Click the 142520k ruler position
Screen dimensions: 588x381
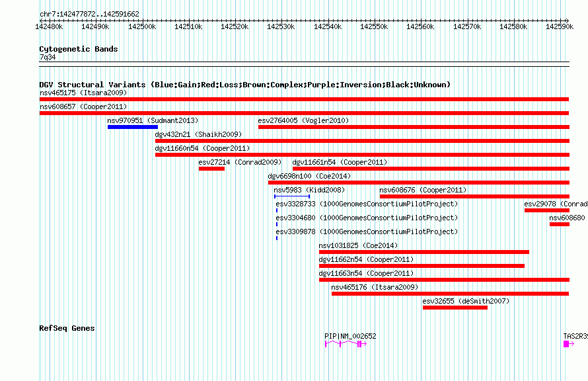click(235, 26)
